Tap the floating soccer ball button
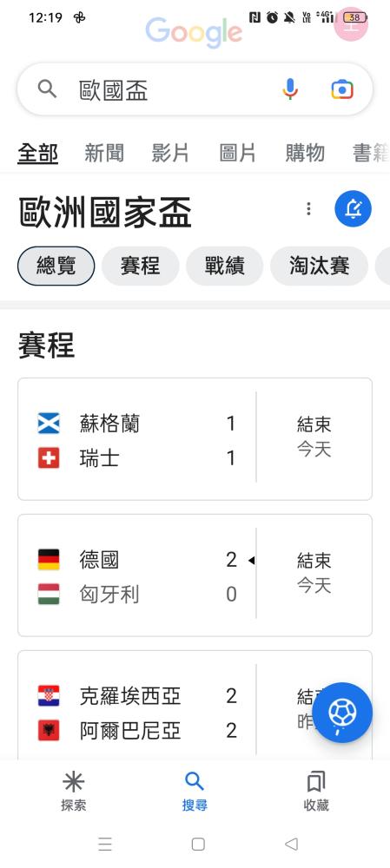This screenshot has height=868, width=390. coord(342,713)
